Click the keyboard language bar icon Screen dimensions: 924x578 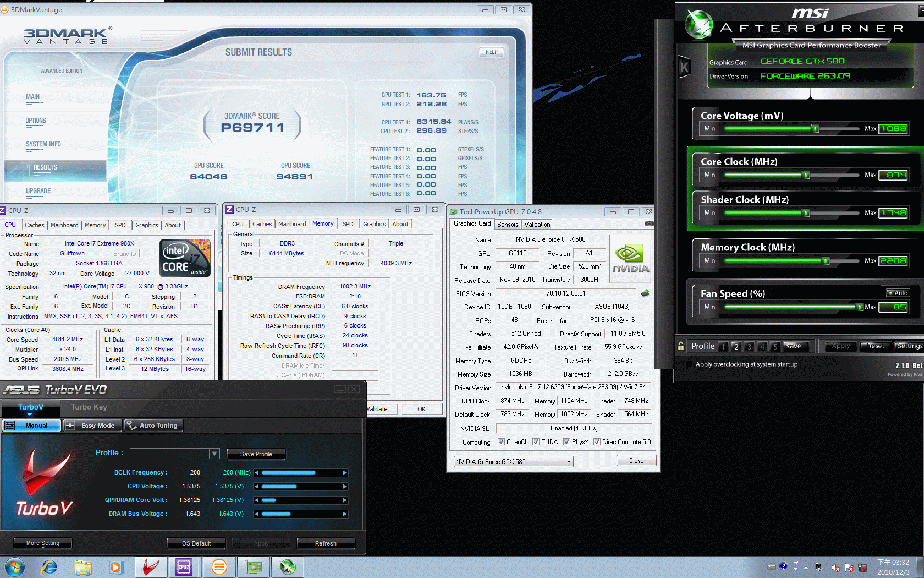tap(772, 566)
